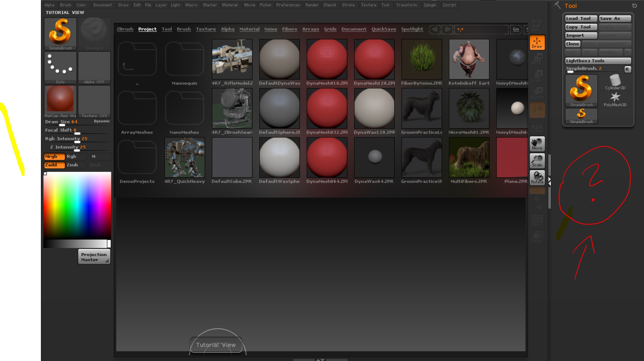Screen dimensions: 644x361
Task: Go to previous LightBox page arrow
Action: [x=435, y=29]
